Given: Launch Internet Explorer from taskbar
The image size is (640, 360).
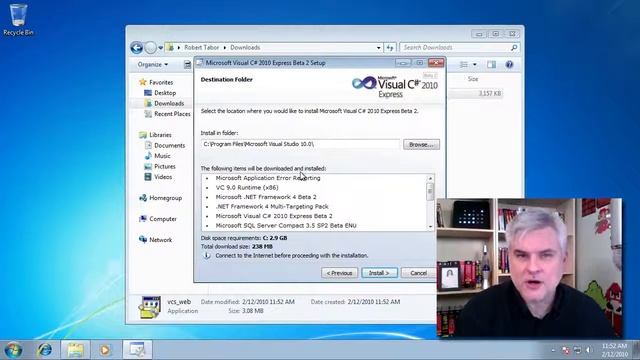Looking at the screenshot, I should (44, 350).
